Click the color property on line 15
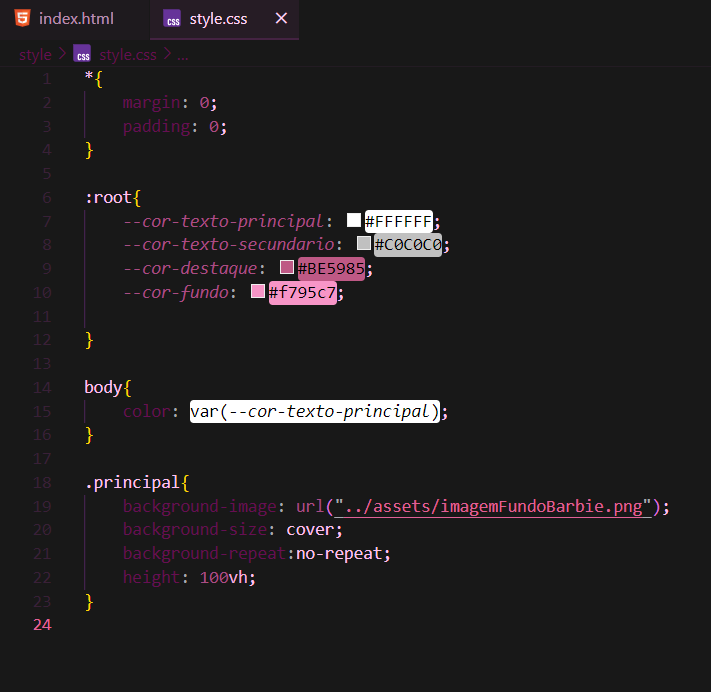The width and height of the screenshot is (711, 692). click(x=147, y=412)
